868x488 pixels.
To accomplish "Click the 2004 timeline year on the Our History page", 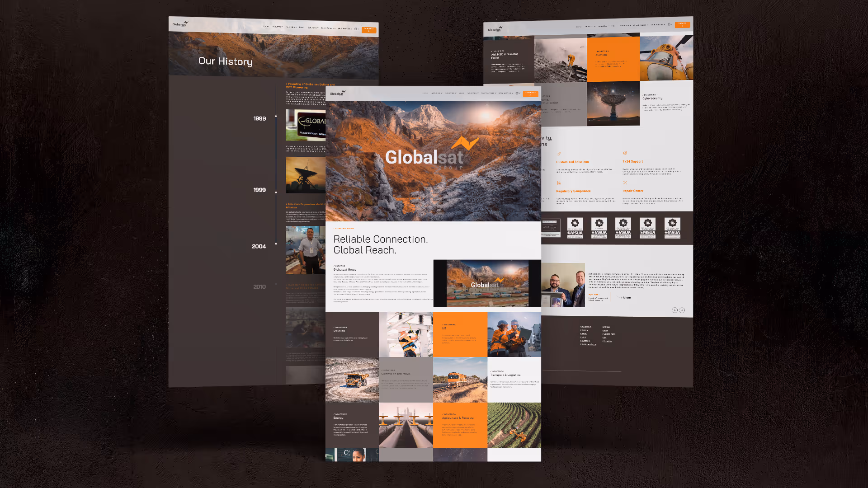I will (x=259, y=246).
